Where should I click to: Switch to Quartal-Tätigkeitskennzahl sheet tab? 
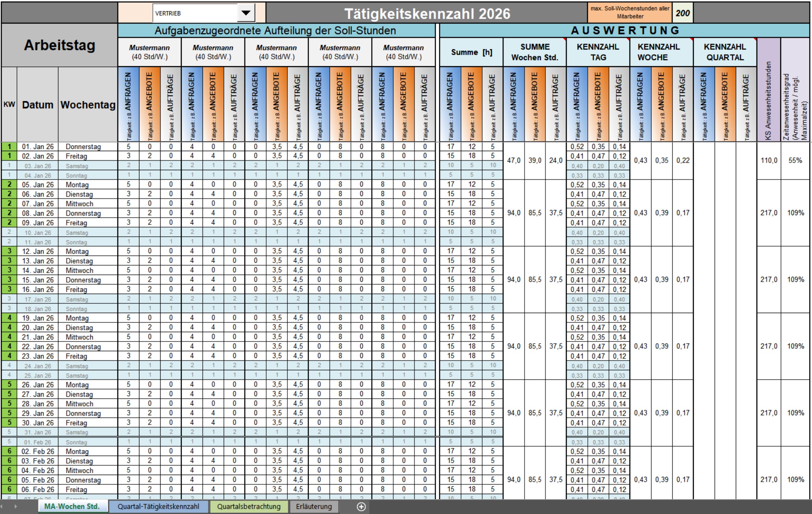tap(158, 506)
